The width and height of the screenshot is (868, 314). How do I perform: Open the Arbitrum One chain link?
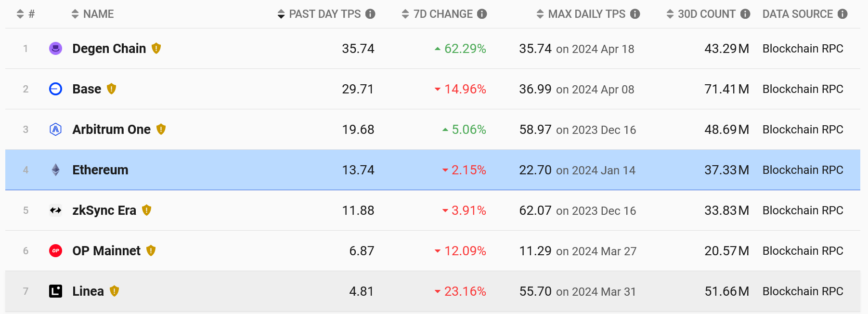coord(111,130)
